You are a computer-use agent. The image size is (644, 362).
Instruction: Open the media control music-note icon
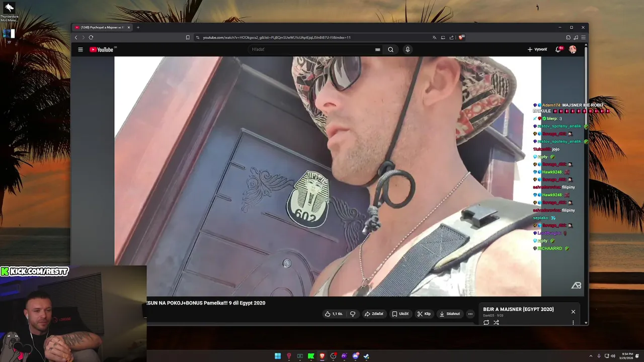click(576, 37)
